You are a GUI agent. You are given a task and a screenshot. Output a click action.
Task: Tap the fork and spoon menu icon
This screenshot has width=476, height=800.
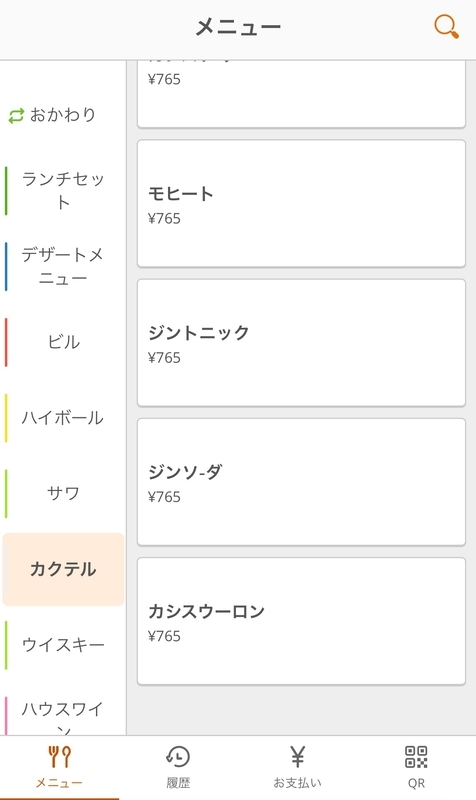click(x=59, y=757)
